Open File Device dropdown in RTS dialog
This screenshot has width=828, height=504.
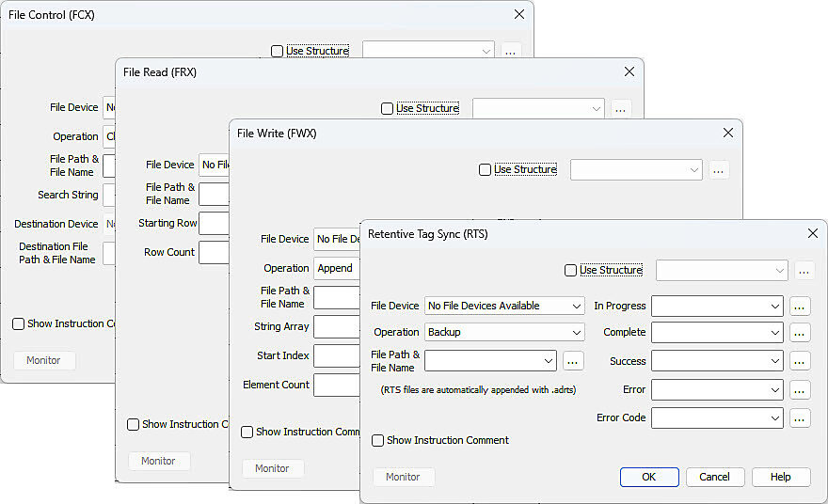504,307
